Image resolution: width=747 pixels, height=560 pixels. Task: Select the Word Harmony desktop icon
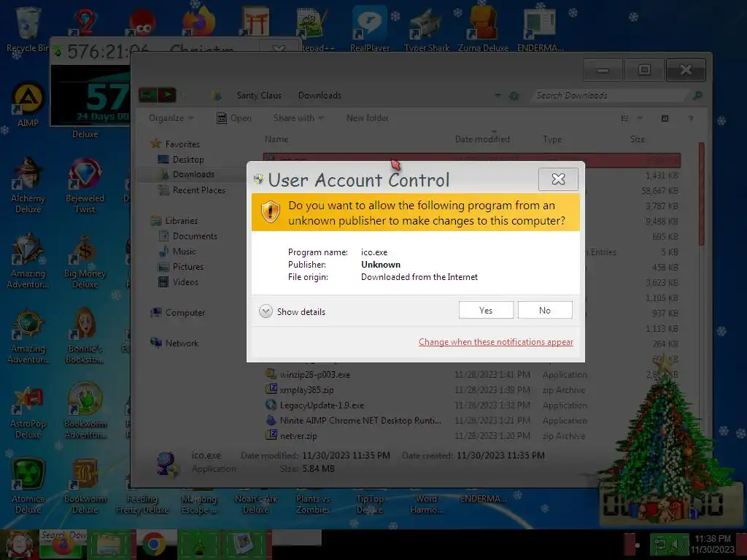pos(426,504)
